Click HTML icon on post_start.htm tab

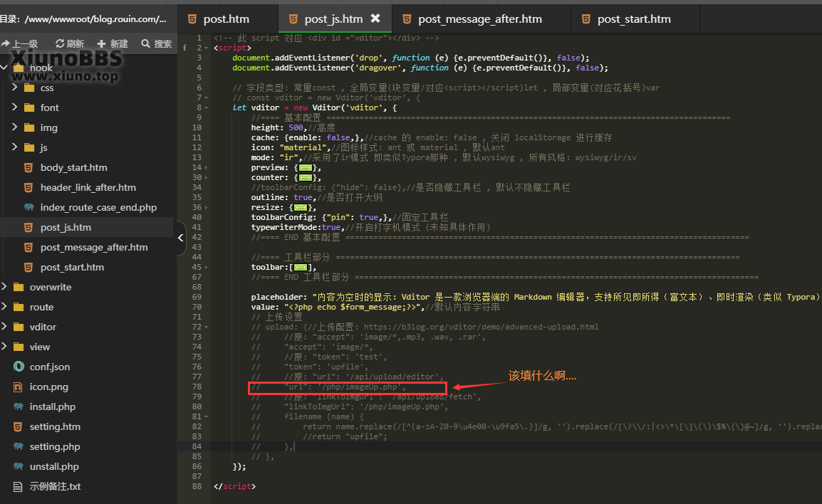click(x=586, y=19)
